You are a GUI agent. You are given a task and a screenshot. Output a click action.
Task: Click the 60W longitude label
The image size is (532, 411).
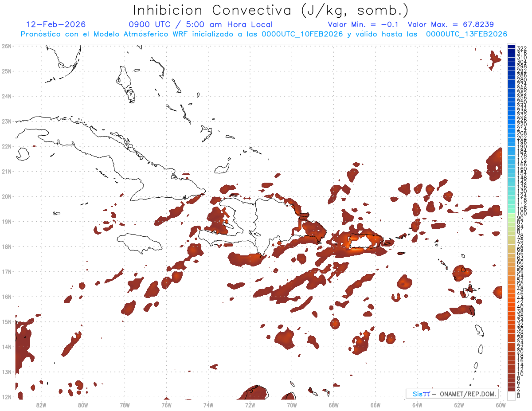click(x=501, y=405)
